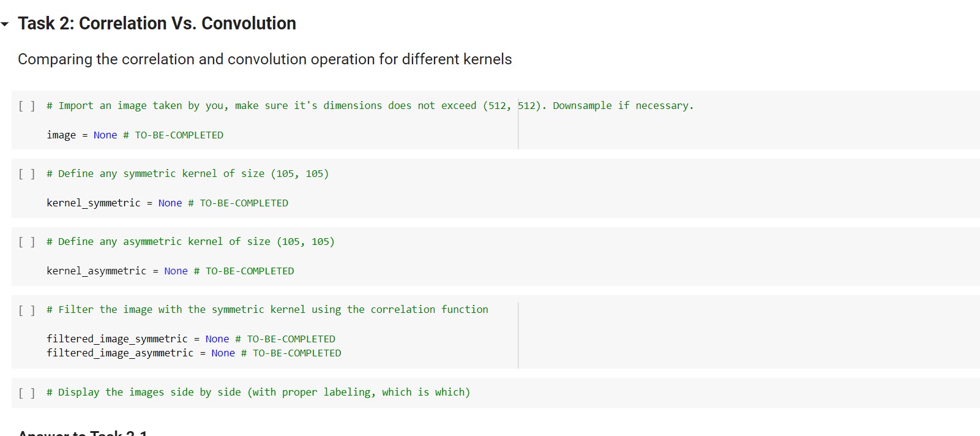The width and height of the screenshot is (980, 436).
Task: Run the display images cell
Action: (x=26, y=393)
